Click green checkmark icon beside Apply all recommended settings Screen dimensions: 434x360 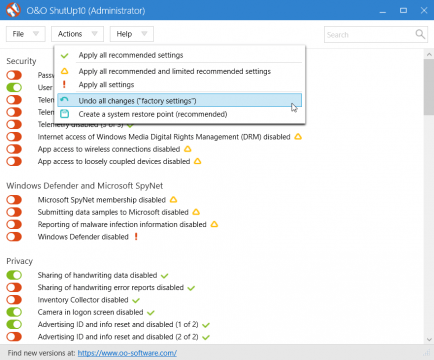tap(65, 55)
